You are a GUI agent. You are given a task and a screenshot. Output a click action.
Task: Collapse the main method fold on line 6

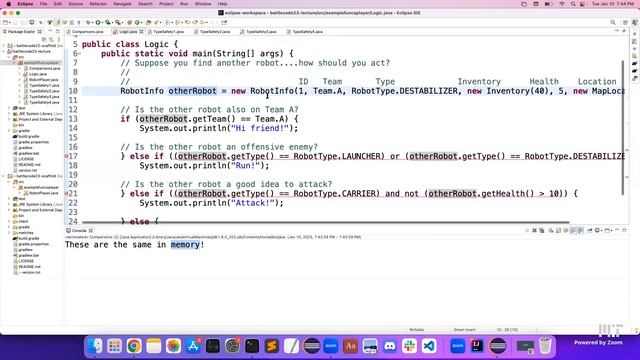[79, 53]
